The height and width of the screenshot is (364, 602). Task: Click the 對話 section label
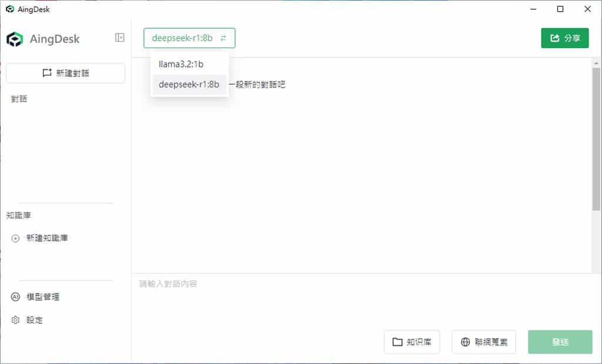(x=19, y=99)
